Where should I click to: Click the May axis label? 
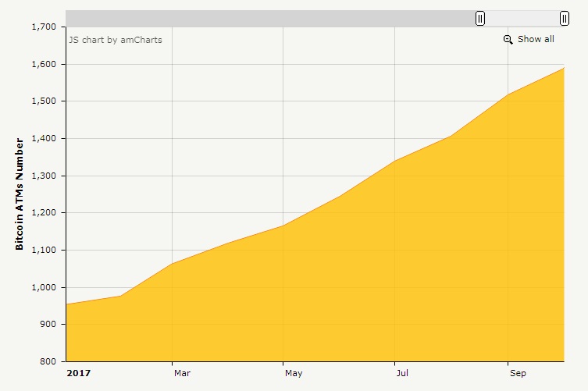coord(294,373)
